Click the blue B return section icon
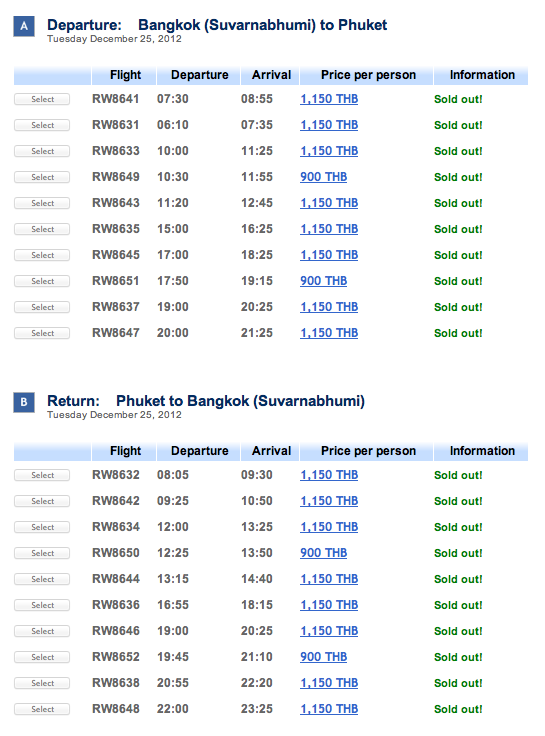This screenshot has width=545, height=736. [x=24, y=402]
